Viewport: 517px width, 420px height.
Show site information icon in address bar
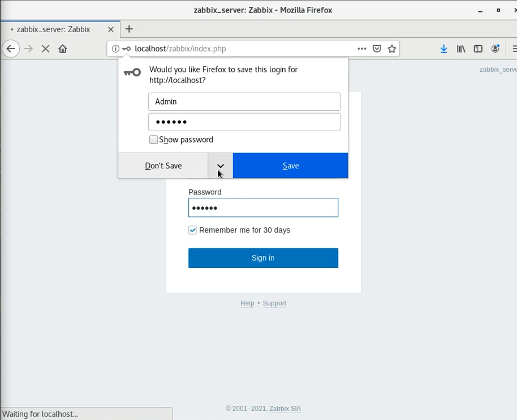point(115,49)
